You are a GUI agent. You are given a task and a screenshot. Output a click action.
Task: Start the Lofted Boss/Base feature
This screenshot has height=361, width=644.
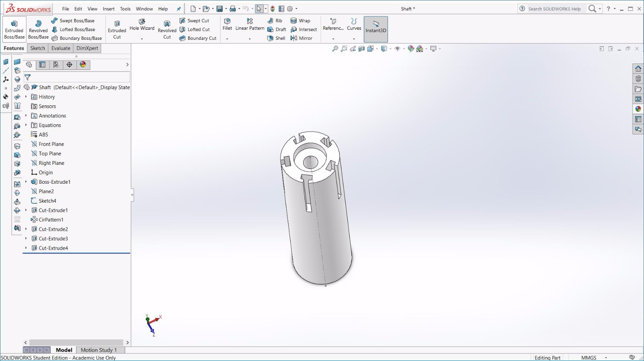coord(73,29)
